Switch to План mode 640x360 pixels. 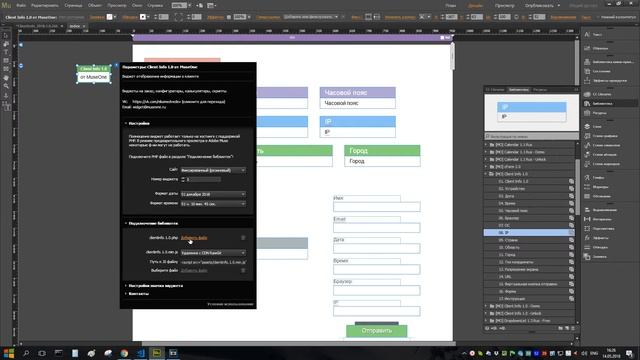coord(451,6)
